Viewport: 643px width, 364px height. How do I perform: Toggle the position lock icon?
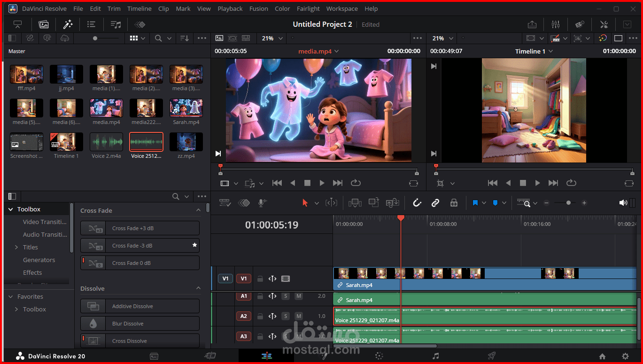point(453,203)
